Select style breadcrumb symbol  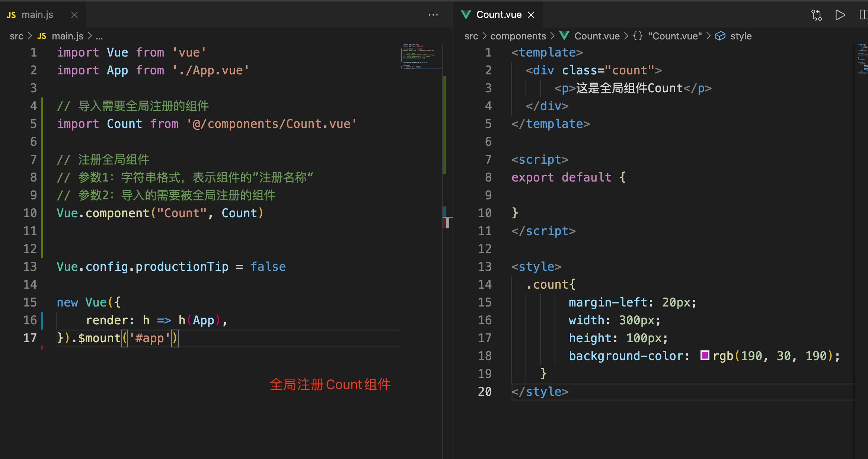coord(741,36)
